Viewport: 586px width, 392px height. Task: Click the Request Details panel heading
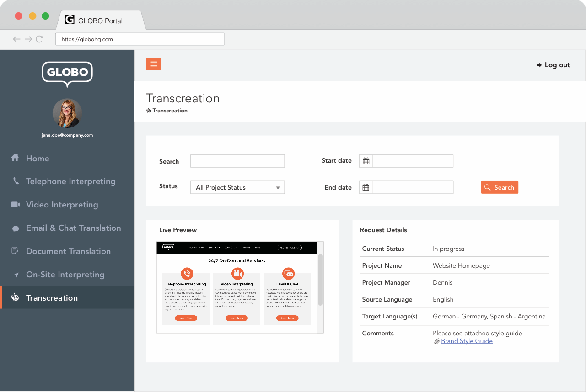pos(383,230)
